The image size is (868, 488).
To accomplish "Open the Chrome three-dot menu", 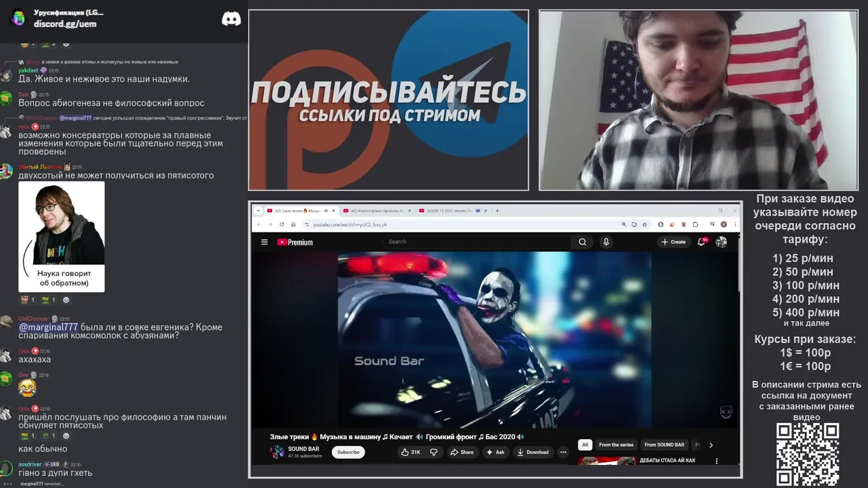I will pos(735,224).
